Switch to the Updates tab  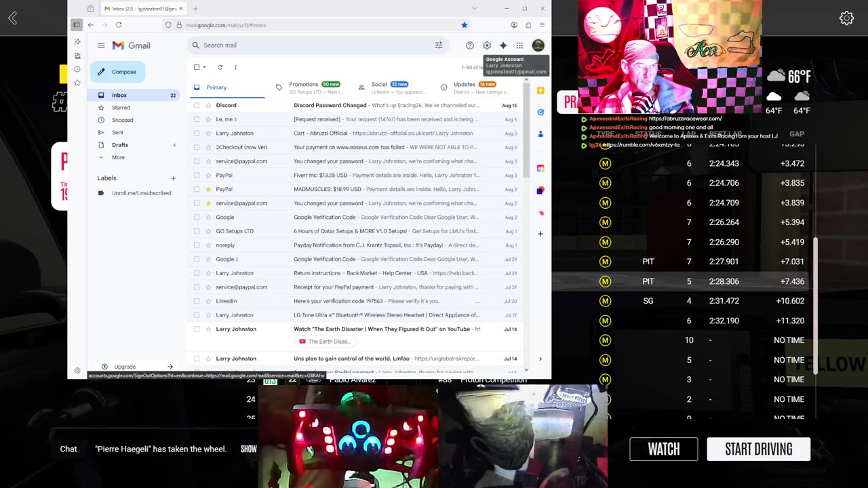[475, 87]
